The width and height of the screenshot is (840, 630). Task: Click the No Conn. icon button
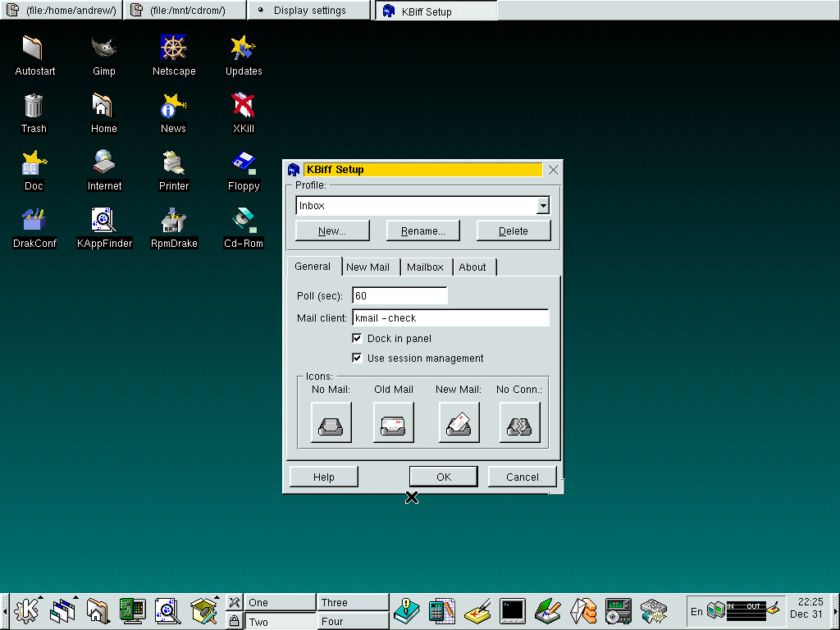click(x=519, y=423)
